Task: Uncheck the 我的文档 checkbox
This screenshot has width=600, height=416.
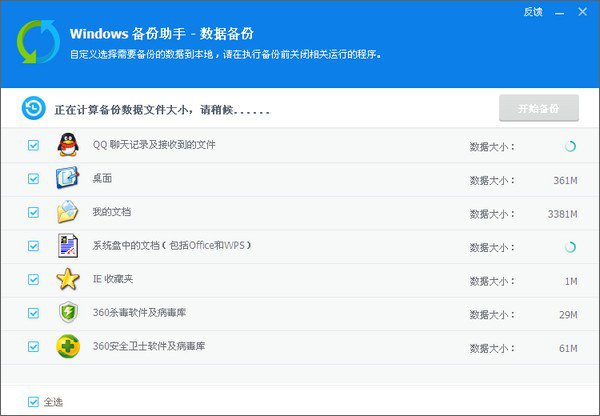Action: coord(33,212)
